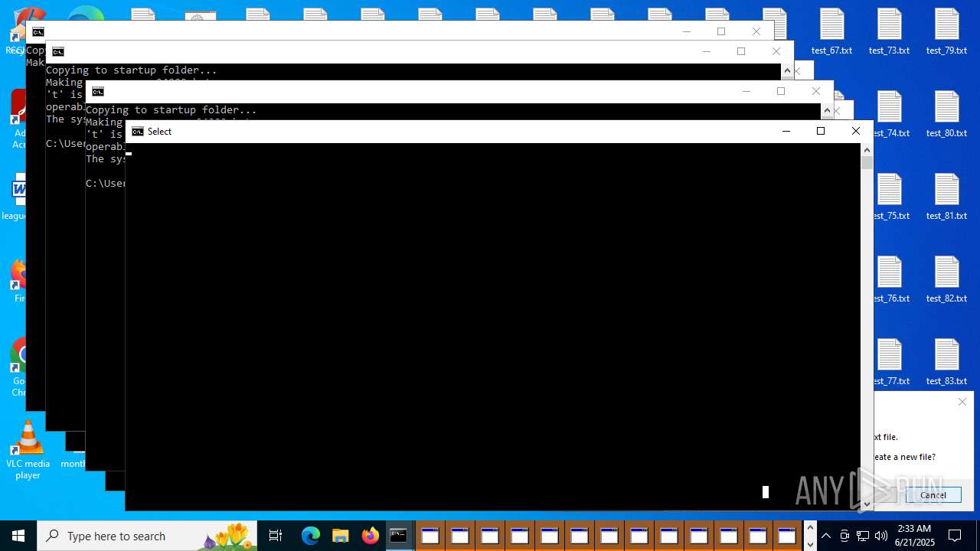Minimize the Select console window

pyautogui.click(x=786, y=131)
